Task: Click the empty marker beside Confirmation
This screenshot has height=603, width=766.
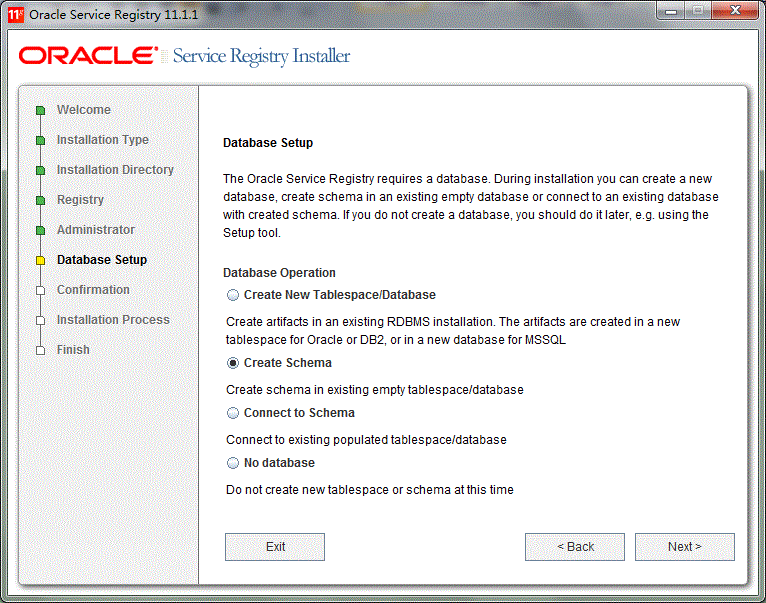Action: tap(41, 291)
